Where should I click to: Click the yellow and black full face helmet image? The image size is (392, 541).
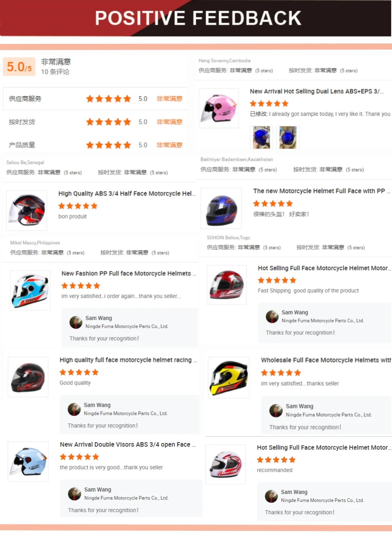229,378
